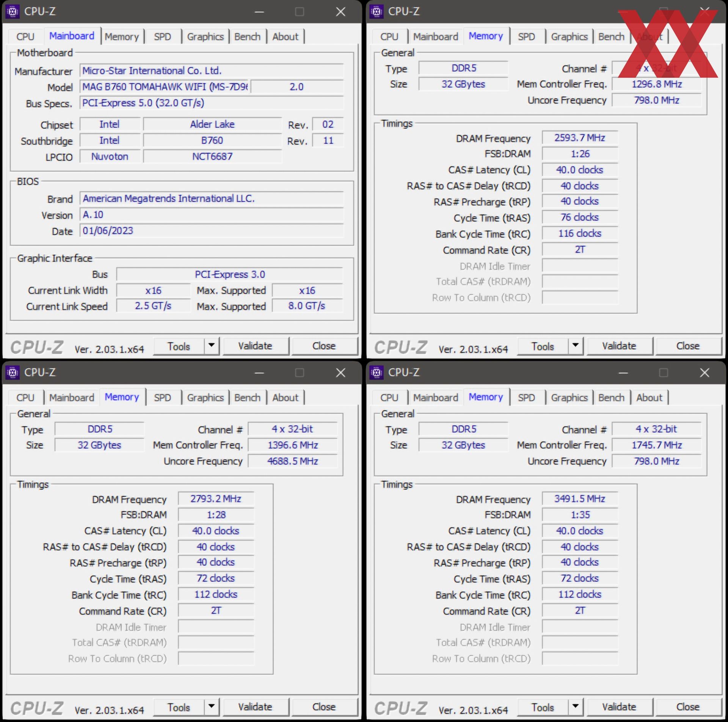This screenshot has height=722, width=728.
Task: Open the About tab in the 3491.5 MHz window
Action: pyautogui.click(x=649, y=398)
